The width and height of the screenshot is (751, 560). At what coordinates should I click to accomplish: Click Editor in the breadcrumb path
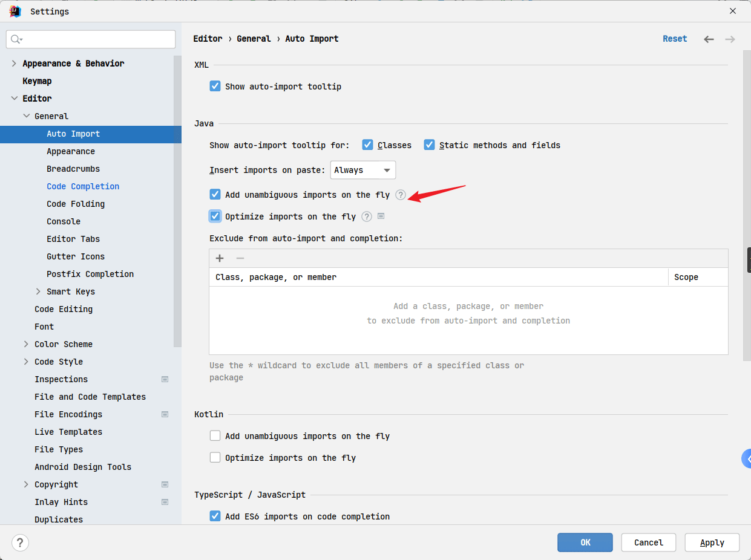208,39
